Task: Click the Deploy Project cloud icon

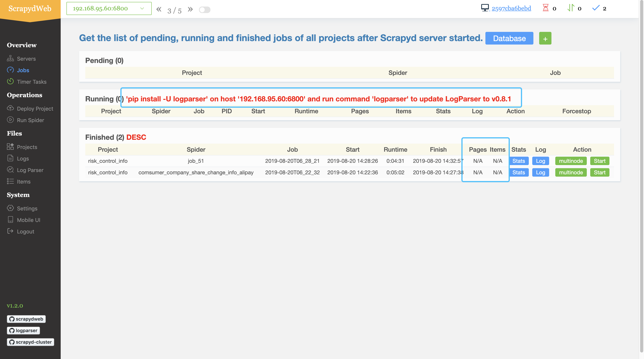Action: pos(10,108)
